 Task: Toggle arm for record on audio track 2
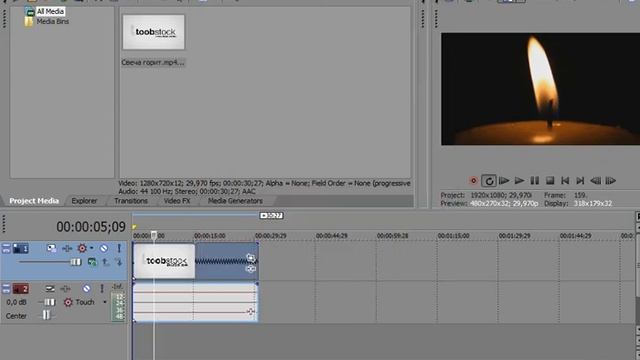(50, 289)
